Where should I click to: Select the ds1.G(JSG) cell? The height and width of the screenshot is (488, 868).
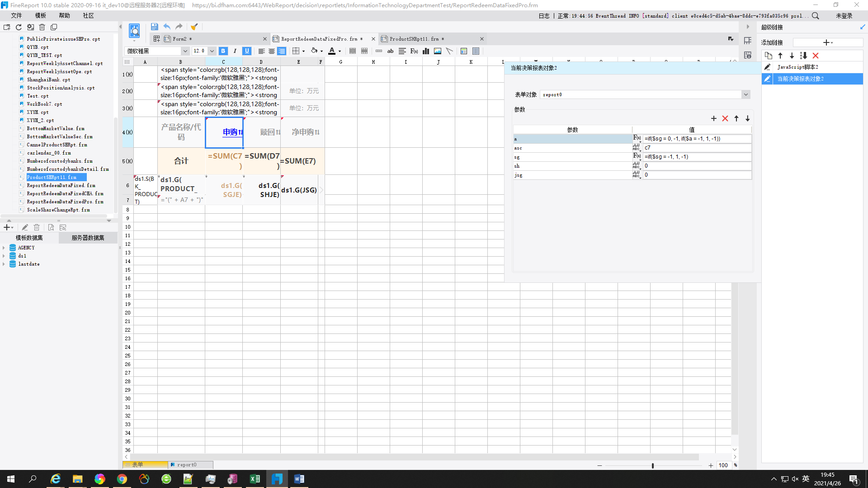(299, 190)
